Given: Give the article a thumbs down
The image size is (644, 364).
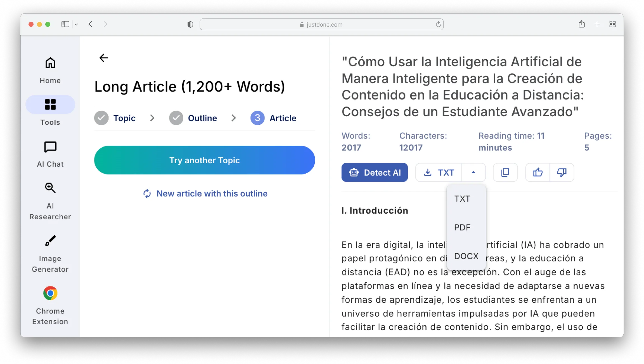Looking at the screenshot, I should [x=562, y=172].
